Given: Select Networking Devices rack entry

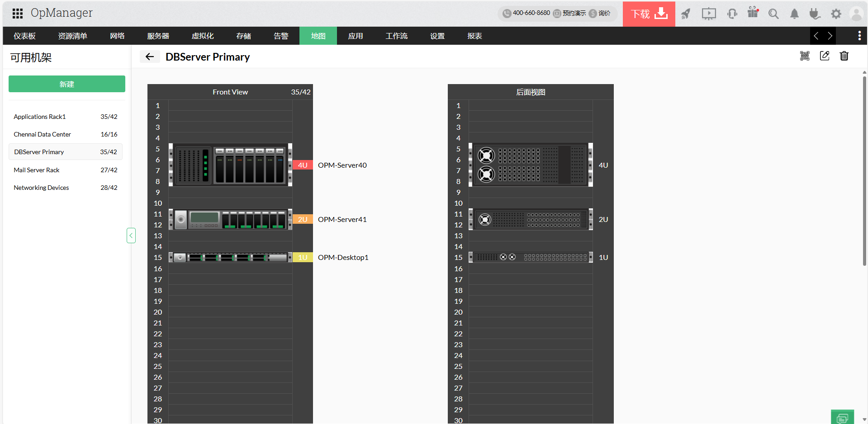Looking at the screenshot, I should point(66,188).
